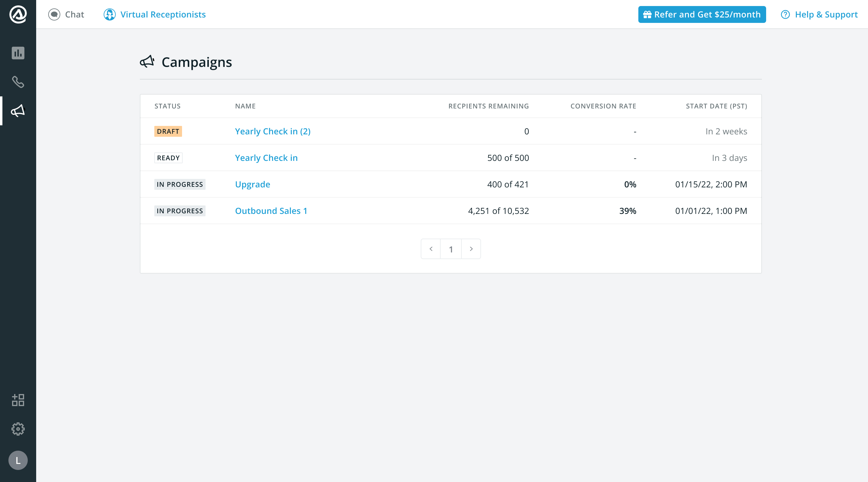Screen dimensions: 868x482
Task: Go to next page with right chevron
Action: (471, 249)
